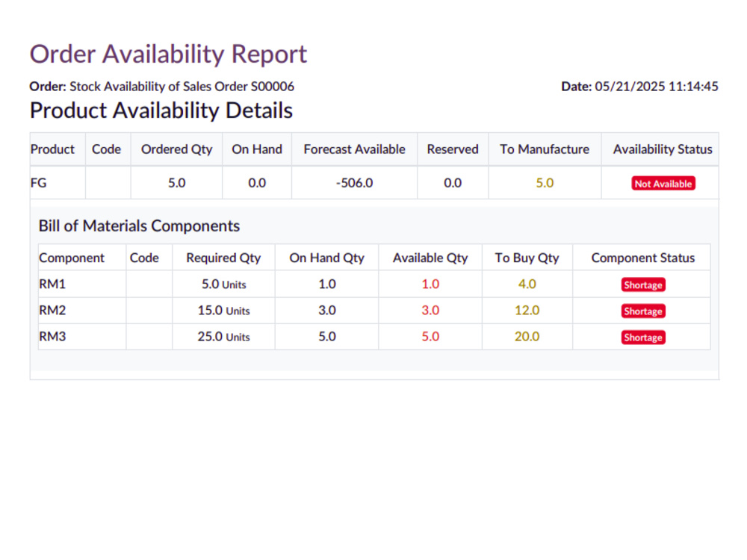Screen dimensions: 747x560
Task: Click the Shortage badge for RM1
Action: [643, 285]
